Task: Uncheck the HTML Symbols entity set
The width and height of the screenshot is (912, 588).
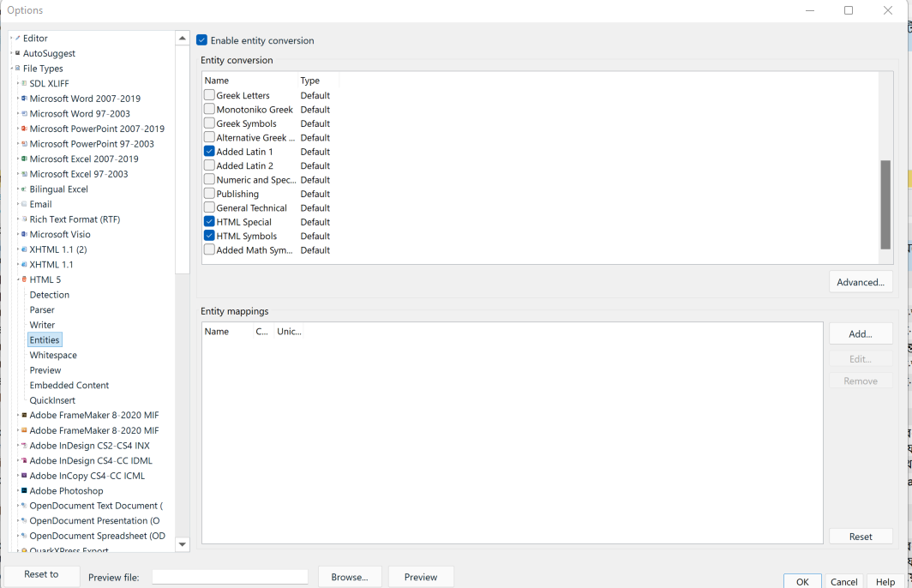Action: (209, 236)
